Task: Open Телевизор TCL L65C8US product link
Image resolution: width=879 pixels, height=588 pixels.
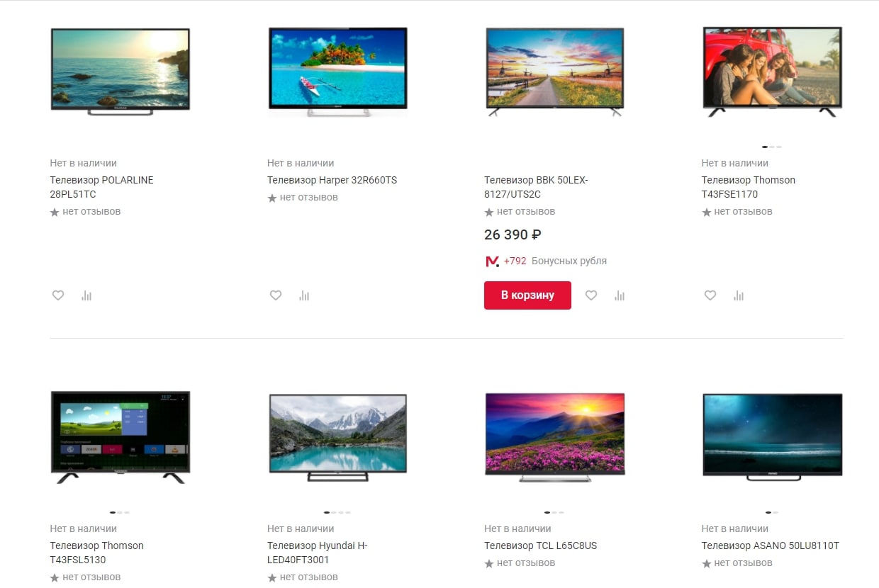Action: pyautogui.click(x=540, y=545)
